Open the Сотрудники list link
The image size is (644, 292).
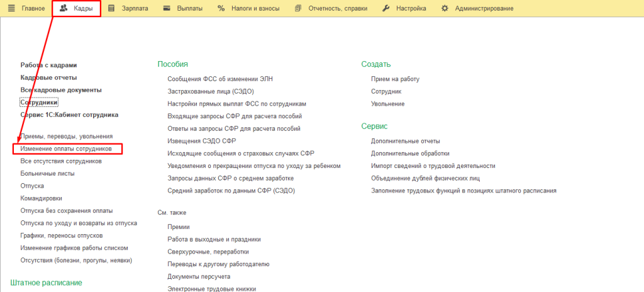[x=39, y=102]
